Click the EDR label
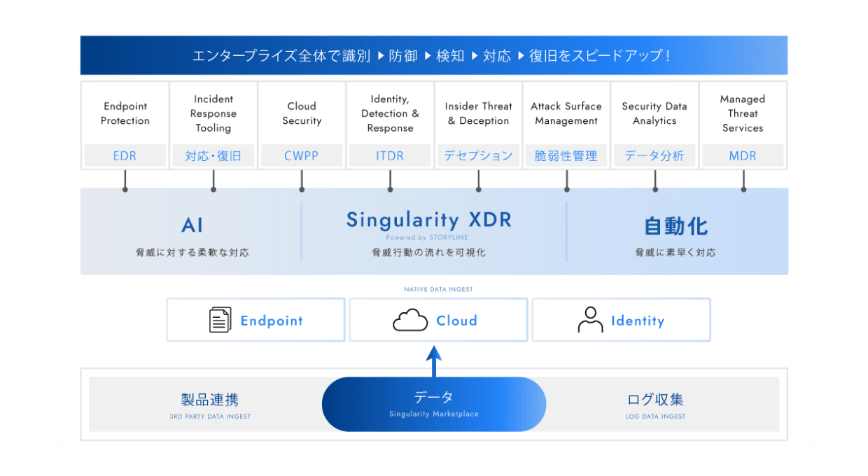Screen dimensions: 868x476 tap(125, 156)
